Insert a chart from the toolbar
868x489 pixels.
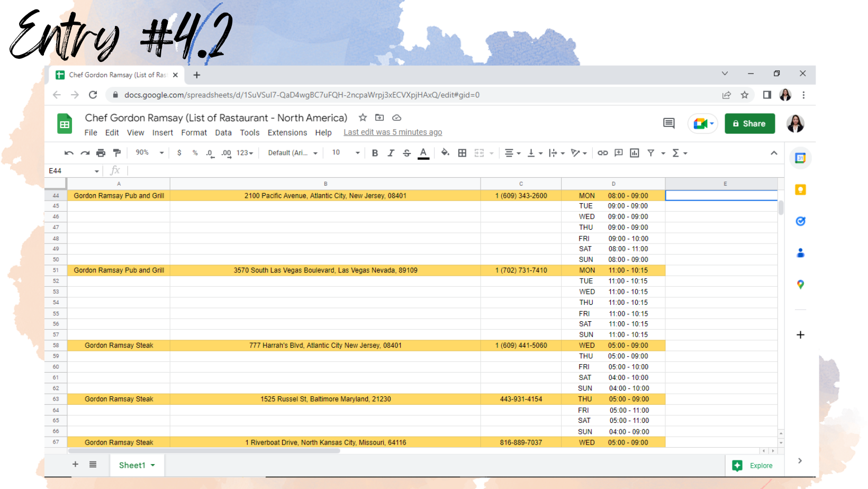tap(635, 153)
